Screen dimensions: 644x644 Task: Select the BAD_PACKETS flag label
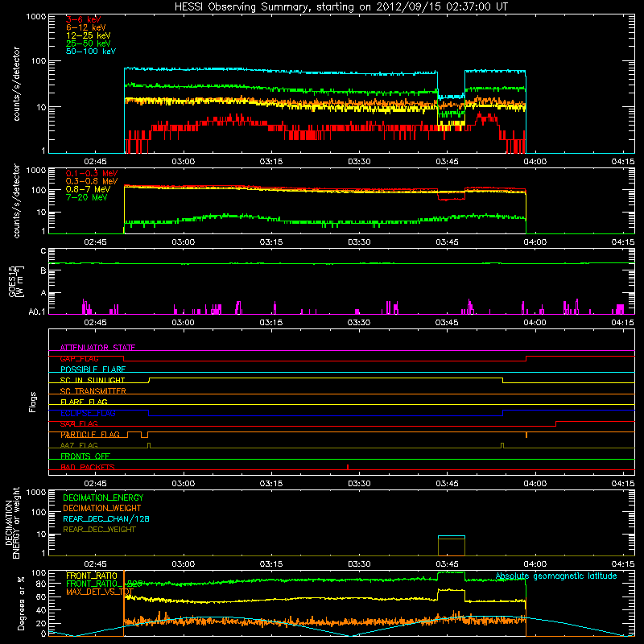(x=88, y=468)
